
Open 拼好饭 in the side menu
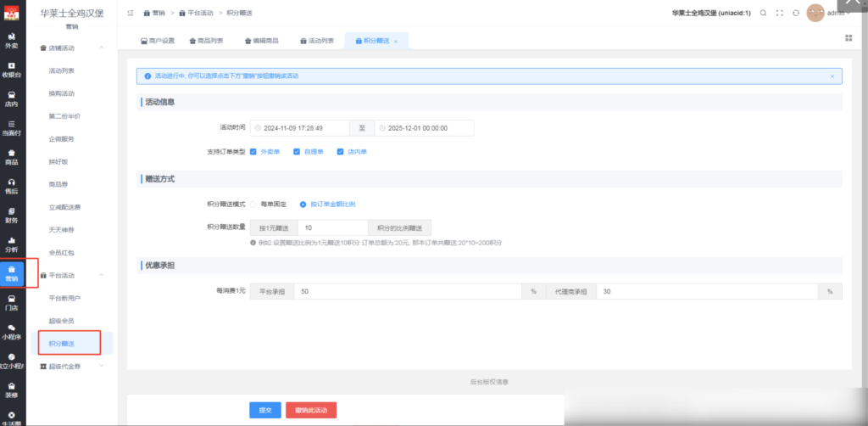pyautogui.click(x=58, y=161)
